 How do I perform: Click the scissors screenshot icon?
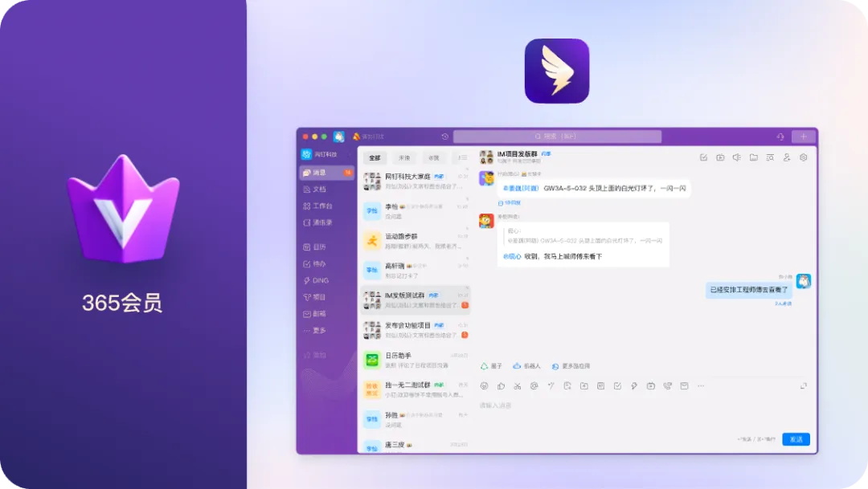(x=518, y=386)
